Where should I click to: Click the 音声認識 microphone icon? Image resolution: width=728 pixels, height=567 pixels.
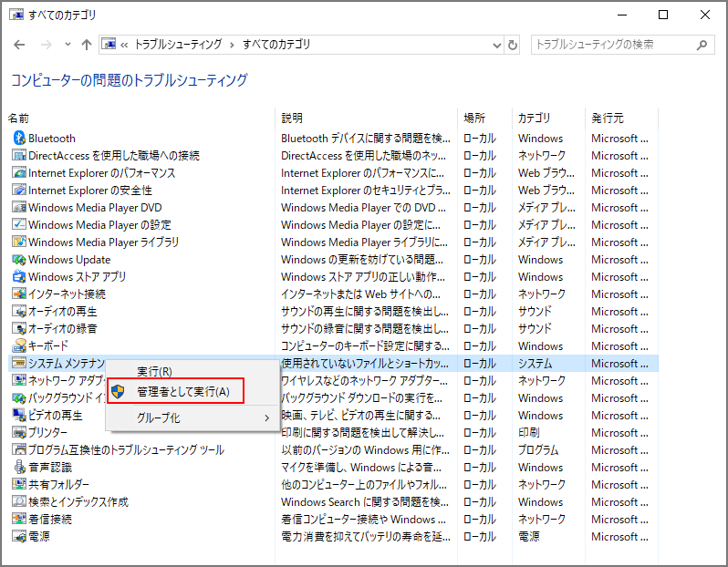(19, 468)
